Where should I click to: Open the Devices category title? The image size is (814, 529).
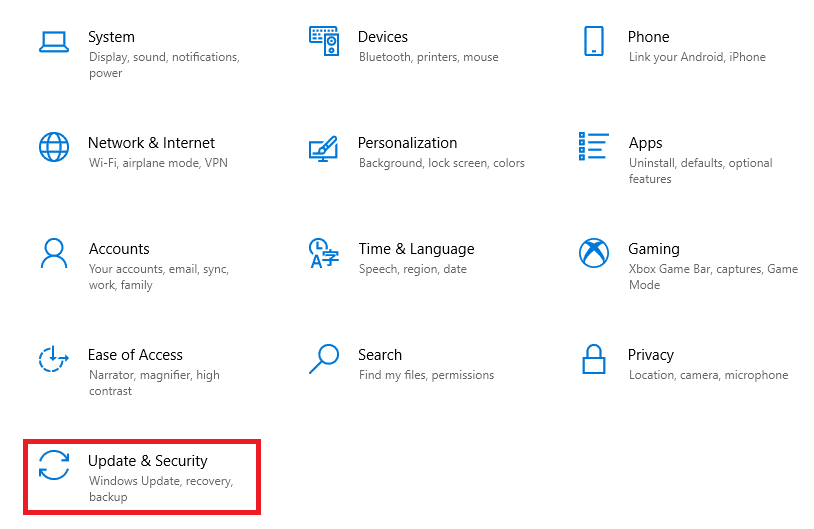tap(383, 37)
